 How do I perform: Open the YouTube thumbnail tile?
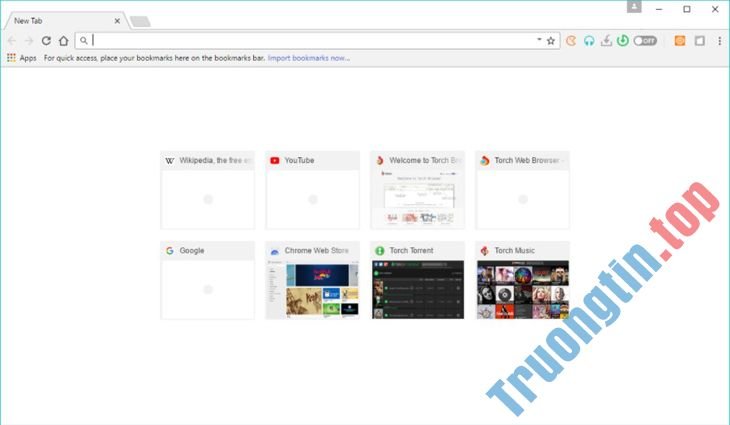pos(312,190)
